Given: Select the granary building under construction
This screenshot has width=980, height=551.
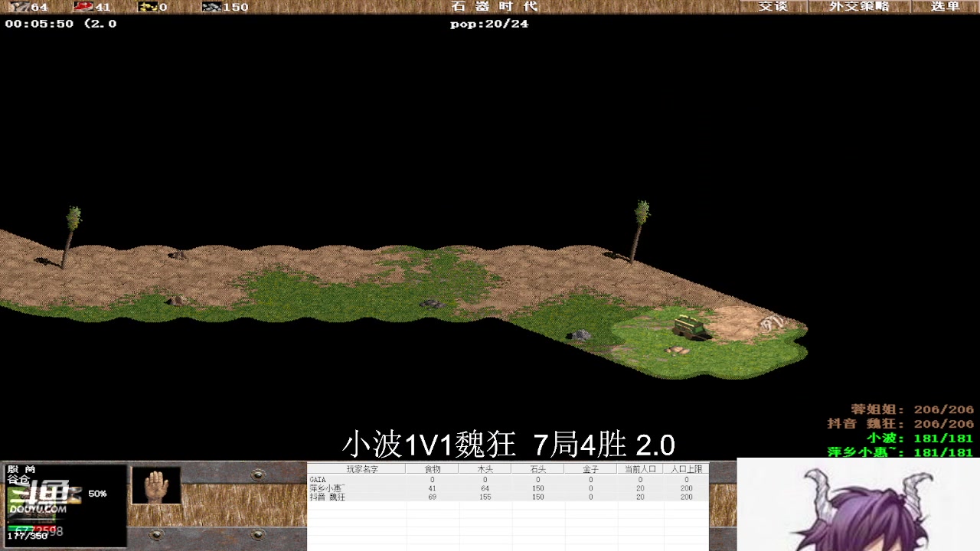Looking at the screenshot, I should [690, 326].
